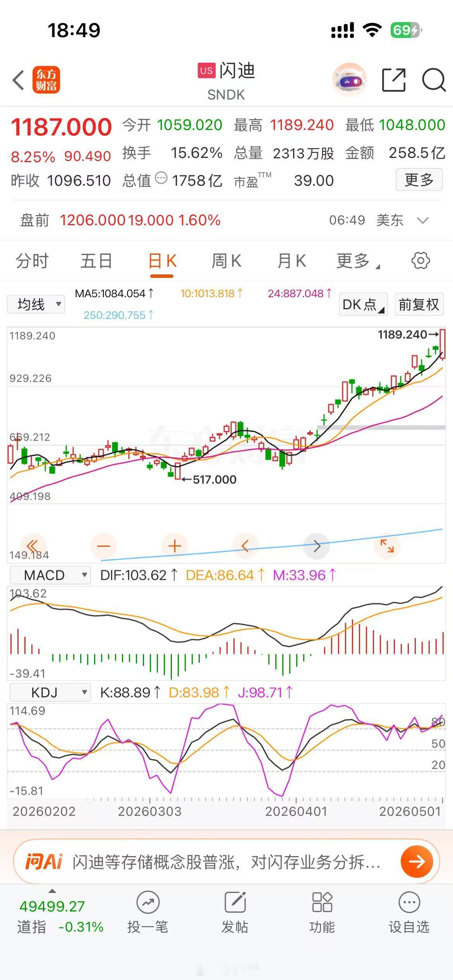Go back with the left arrow

point(18,80)
